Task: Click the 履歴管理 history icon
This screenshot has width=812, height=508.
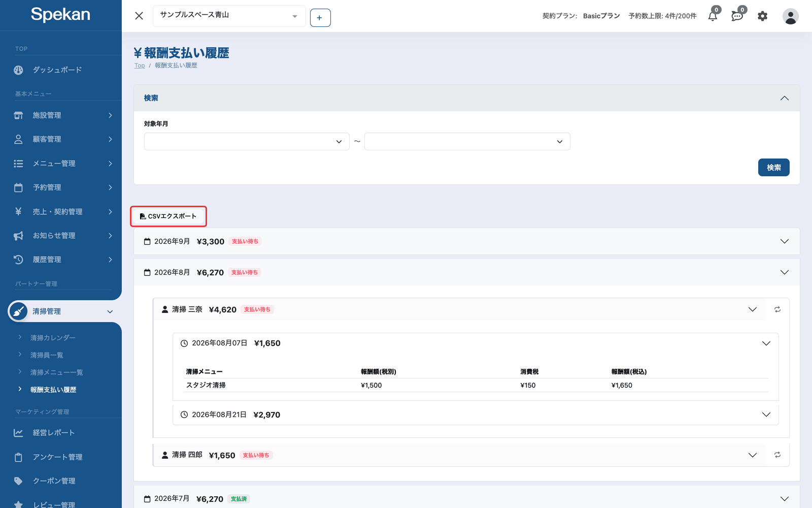Action: pyautogui.click(x=18, y=260)
